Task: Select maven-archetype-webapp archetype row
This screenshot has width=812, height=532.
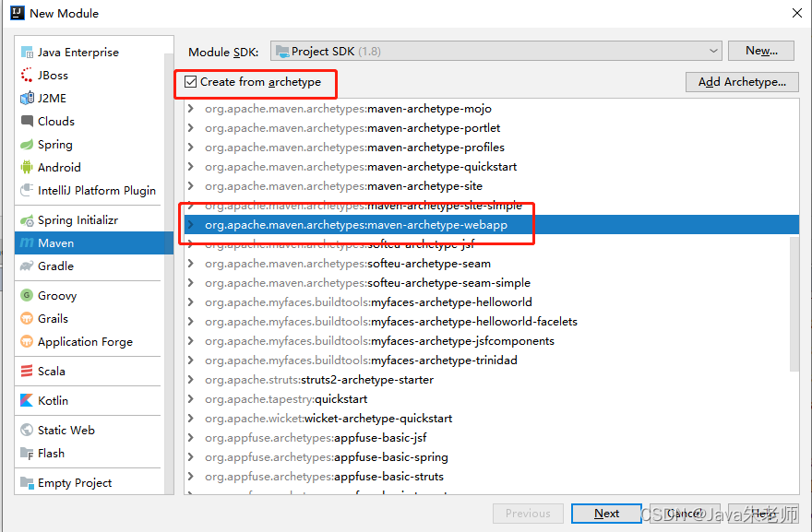Action: tap(492, 225)
